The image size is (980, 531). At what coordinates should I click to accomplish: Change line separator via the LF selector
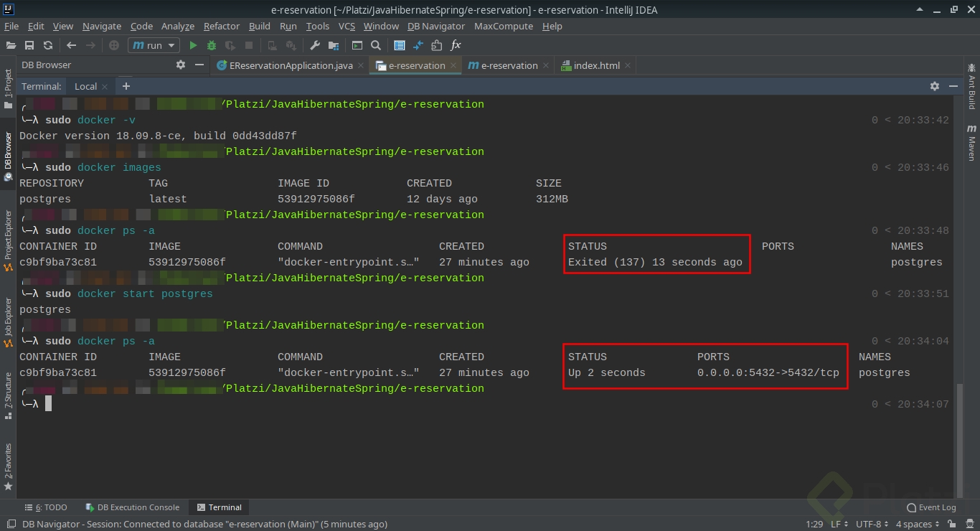837,524
